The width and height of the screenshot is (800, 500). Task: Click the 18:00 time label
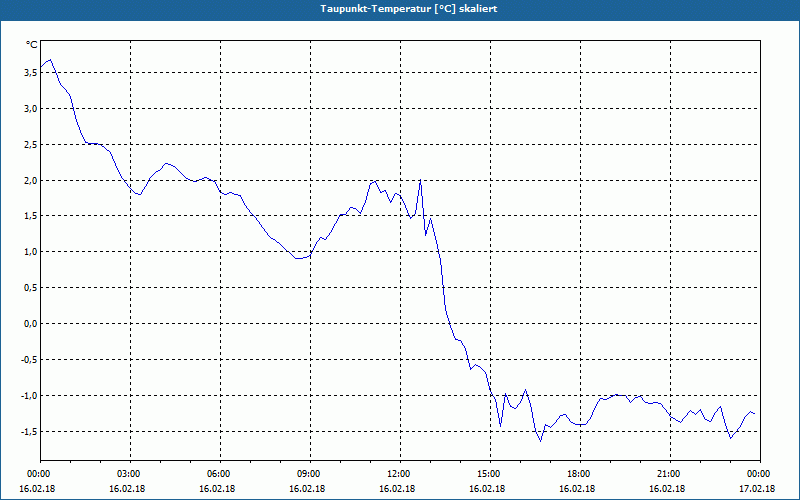coord(581,474)
